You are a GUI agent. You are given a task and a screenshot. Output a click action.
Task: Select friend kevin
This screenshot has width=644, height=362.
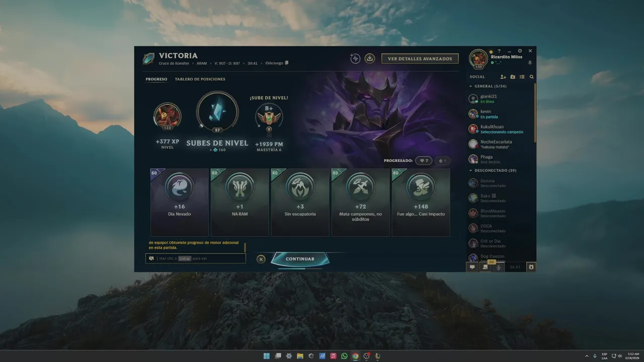point(500,114)
